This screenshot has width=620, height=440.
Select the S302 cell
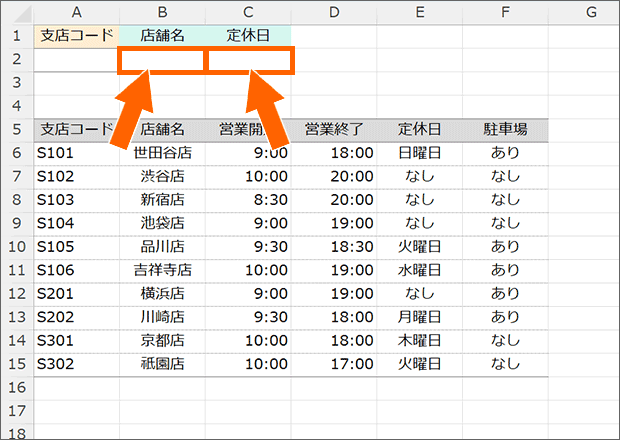[x=76, y=363]
